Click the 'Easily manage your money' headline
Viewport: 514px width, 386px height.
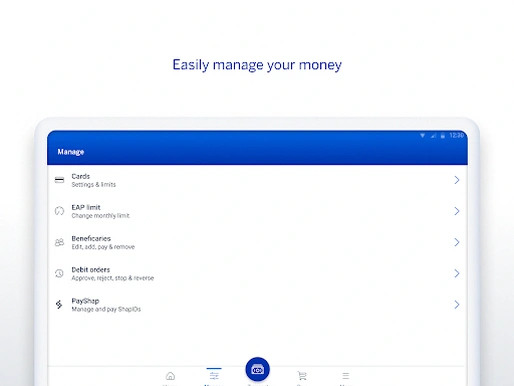(x=257, y=65)
